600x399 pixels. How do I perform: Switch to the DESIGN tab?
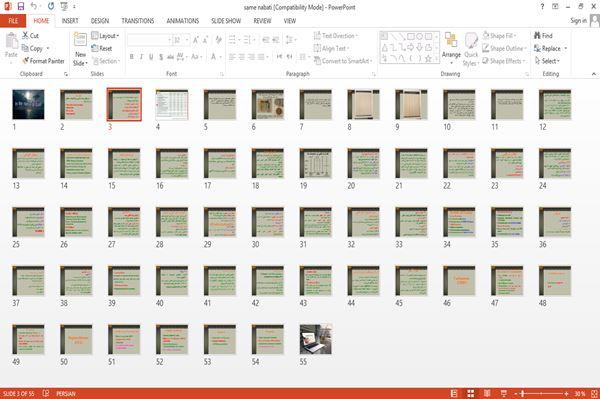pyautogui.click(x=100, y=21)
